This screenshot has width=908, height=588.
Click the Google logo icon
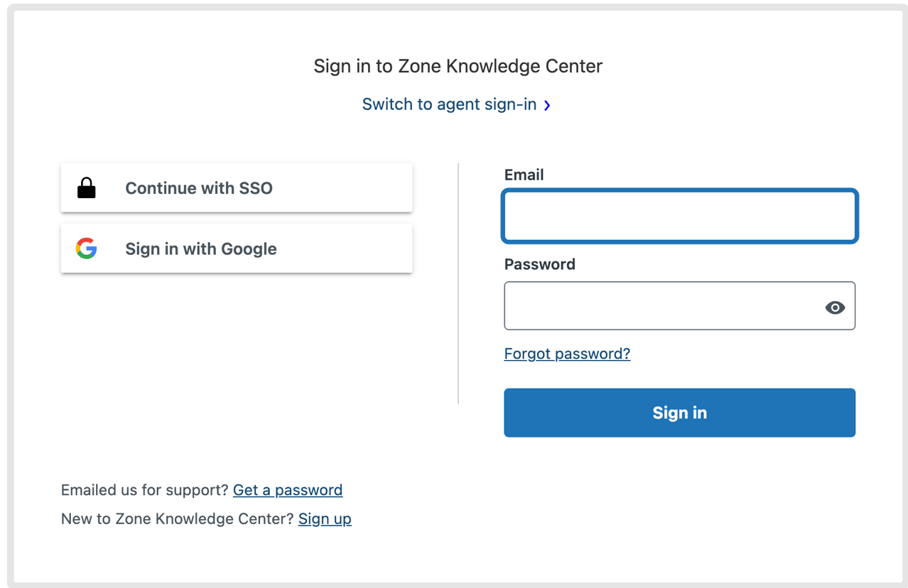coord(87,249)
